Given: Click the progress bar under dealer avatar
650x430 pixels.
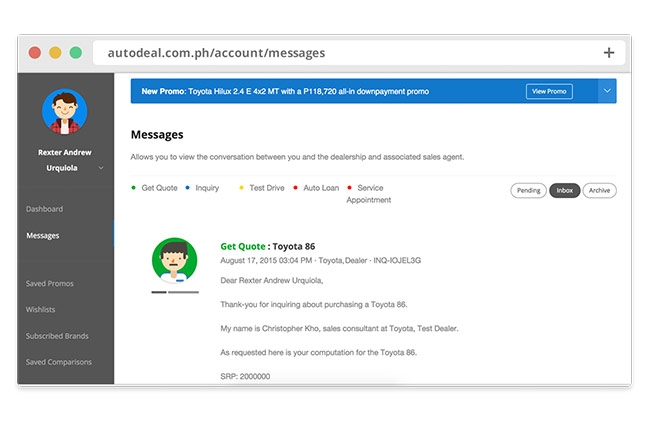Looking at the screenshot, I should [x=175, y=292].
